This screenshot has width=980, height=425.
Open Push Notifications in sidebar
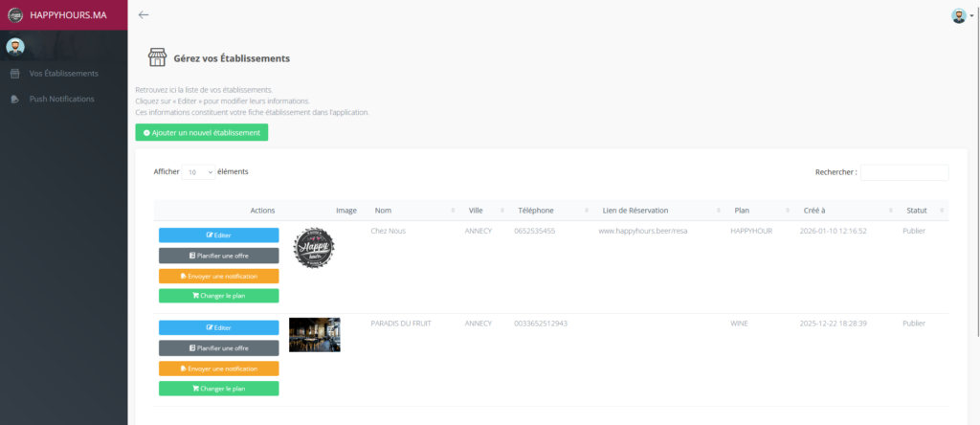coord(61,99)
